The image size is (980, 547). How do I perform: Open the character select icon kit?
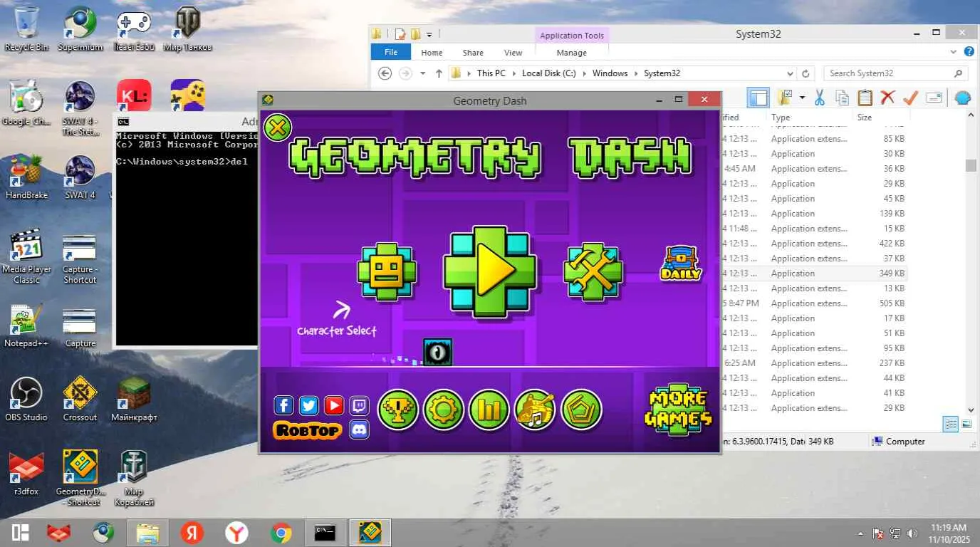click(387, 271)
